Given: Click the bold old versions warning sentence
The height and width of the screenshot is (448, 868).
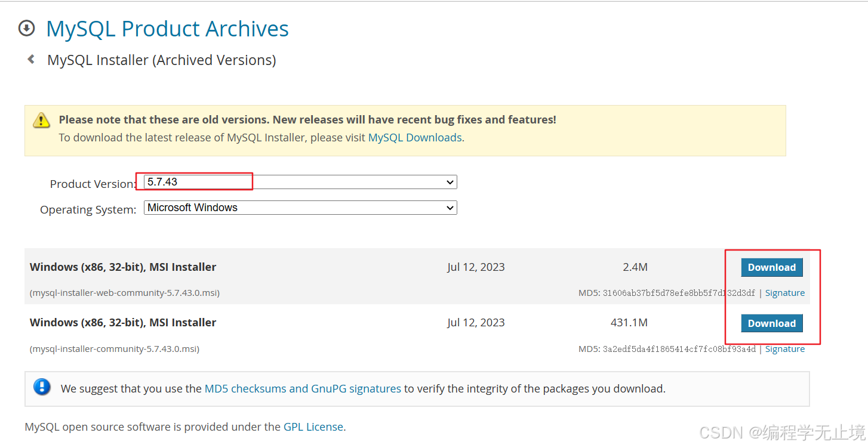Looking at the screenshot, I should 307,119.
